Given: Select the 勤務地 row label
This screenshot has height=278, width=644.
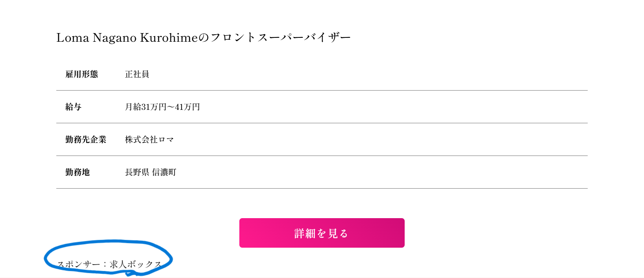Looking at the screenshot, I should [78, 172].
